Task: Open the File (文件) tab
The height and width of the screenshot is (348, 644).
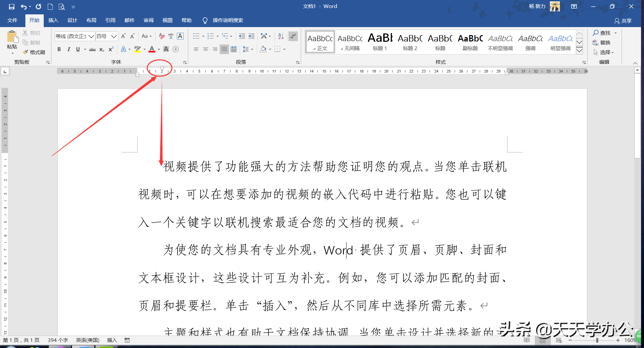Action: pyautogui.click(x=12, y=20)
